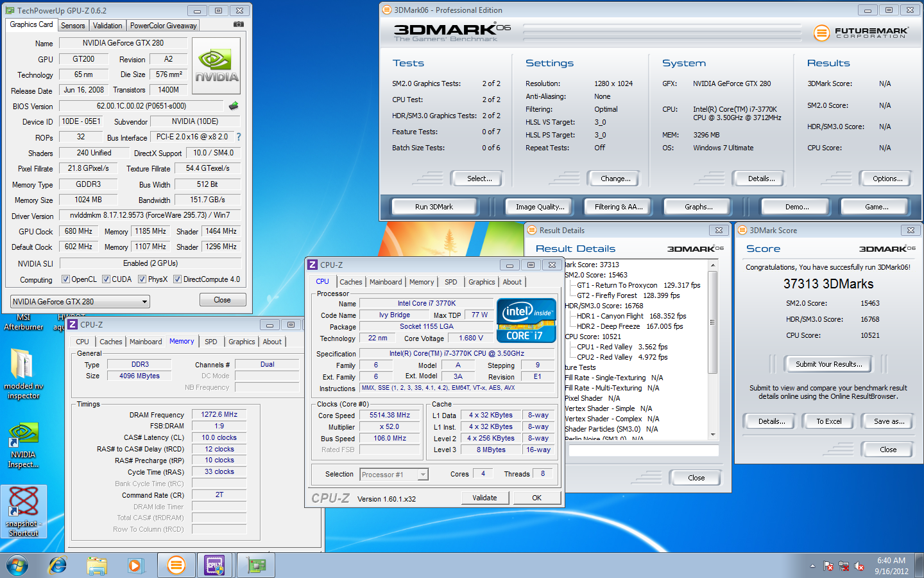Click the GPU-Z title bar icon
This screenshot has width=924, height=578.
click(x=10, y=10)
